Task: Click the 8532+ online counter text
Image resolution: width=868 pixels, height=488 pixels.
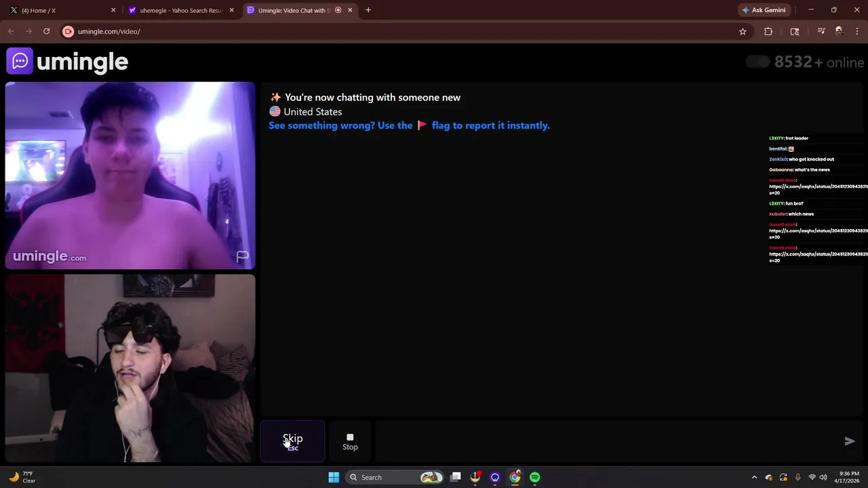Action: click(x=819, y=62)
